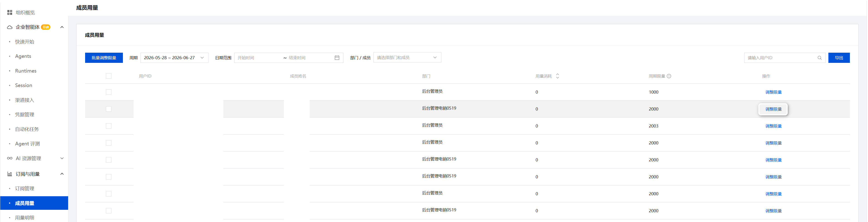868x222 pixels.
Task: Open Runtimes menu item
Action: tap(26, 71)
